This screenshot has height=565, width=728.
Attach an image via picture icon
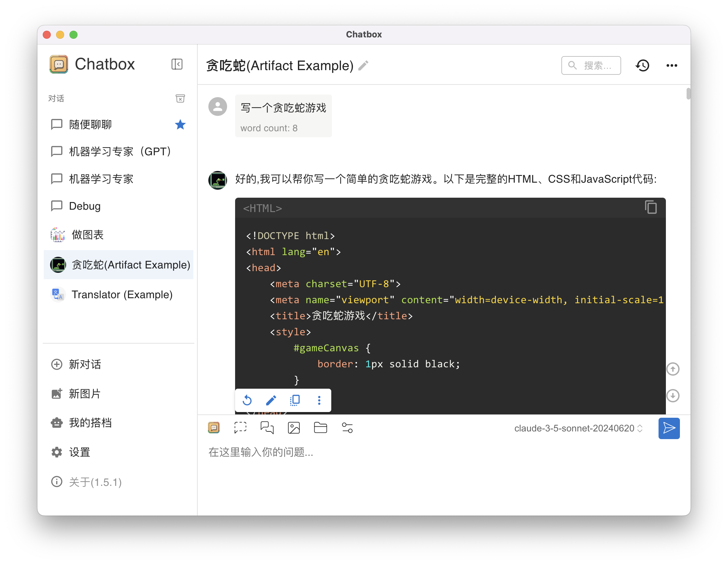294,428
